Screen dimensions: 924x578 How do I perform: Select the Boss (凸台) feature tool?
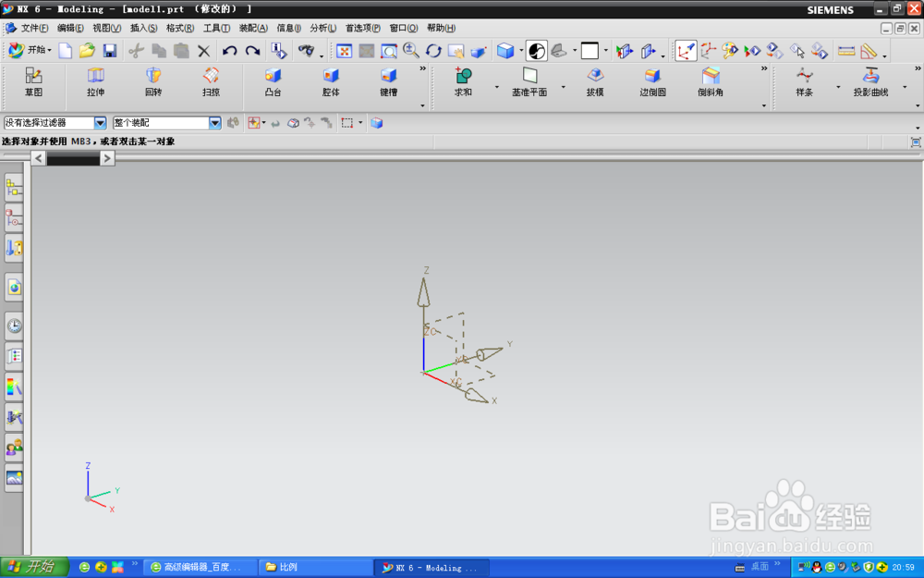[273, 82]
